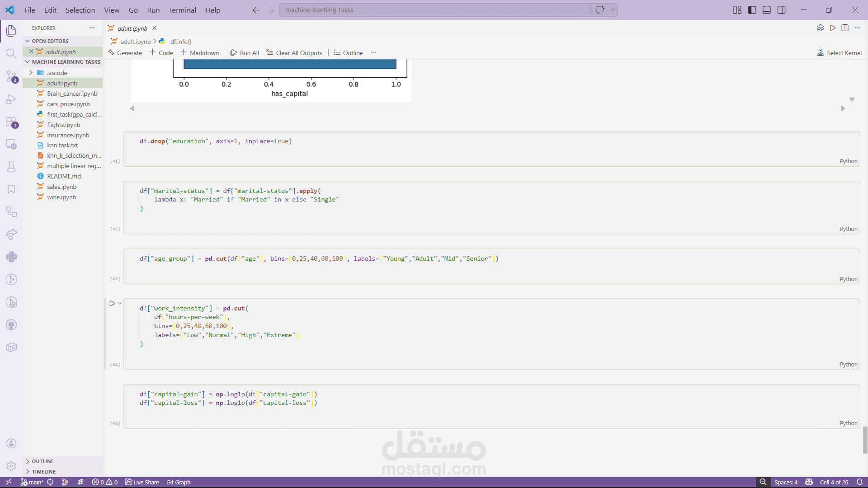This screenshot has width=868, height=488.
Task: Toggle the secondary side bar layout button
Action: coord(781,10)
